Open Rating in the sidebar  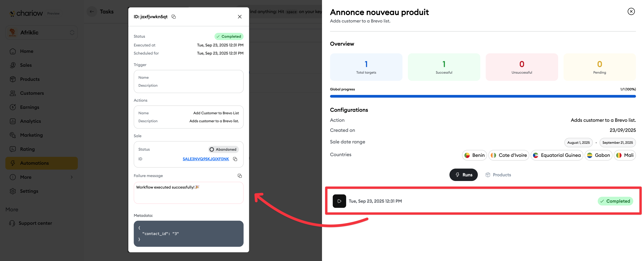coord(41,149)
